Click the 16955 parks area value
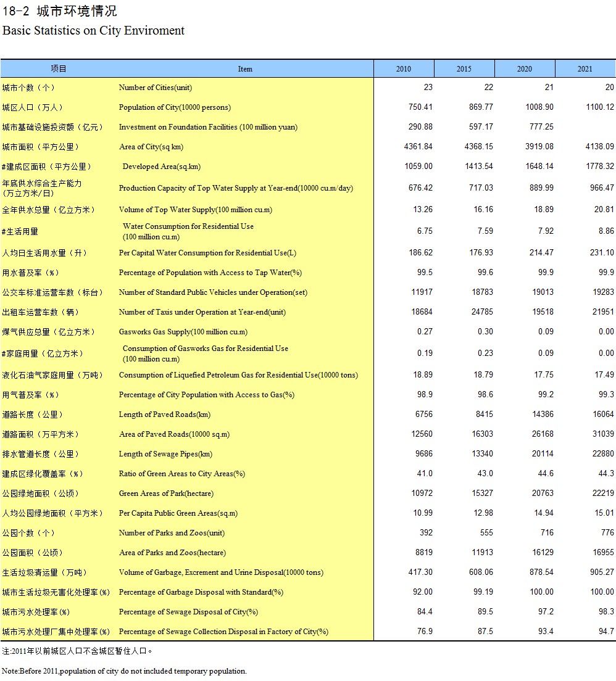 tap(604, 553)
